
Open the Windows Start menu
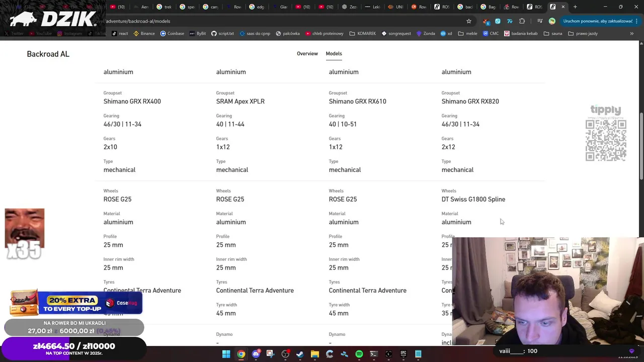point(226,354)
